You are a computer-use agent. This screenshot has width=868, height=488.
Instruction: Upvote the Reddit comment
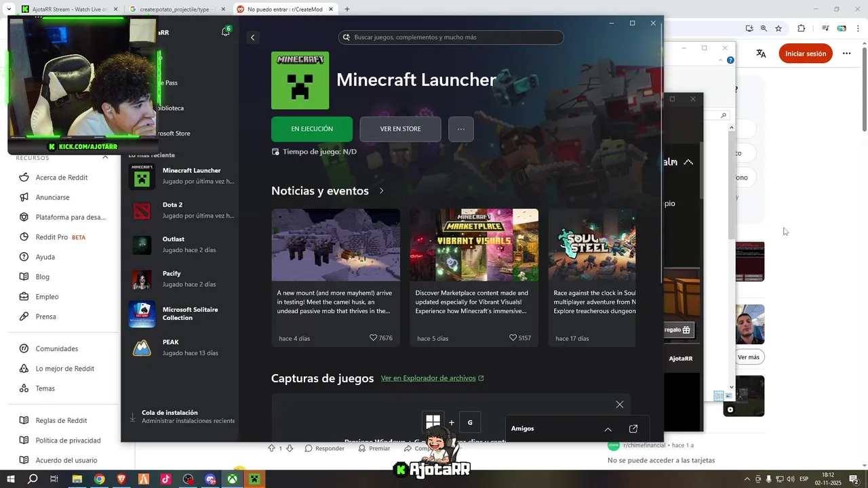tap(271, 448)
